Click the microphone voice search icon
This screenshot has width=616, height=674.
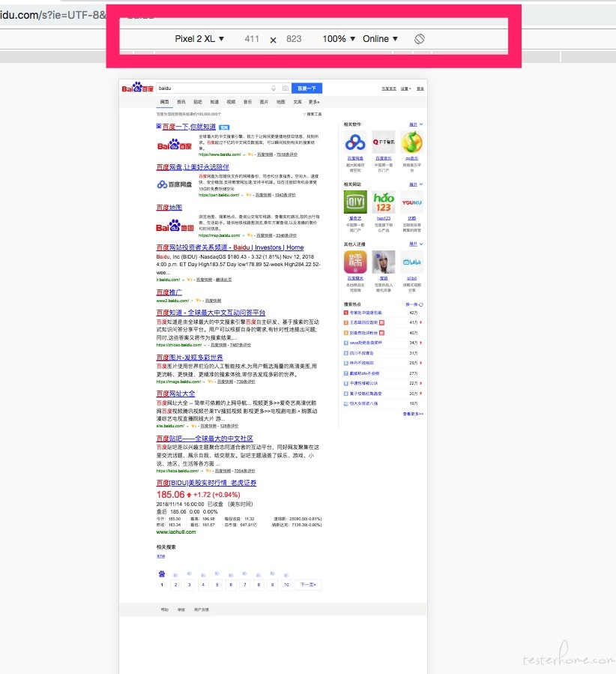[274, 88]
